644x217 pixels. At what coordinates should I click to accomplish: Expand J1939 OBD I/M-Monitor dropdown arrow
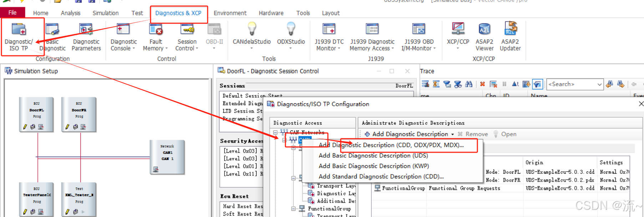pyautogui.click(x=435, y=49)
